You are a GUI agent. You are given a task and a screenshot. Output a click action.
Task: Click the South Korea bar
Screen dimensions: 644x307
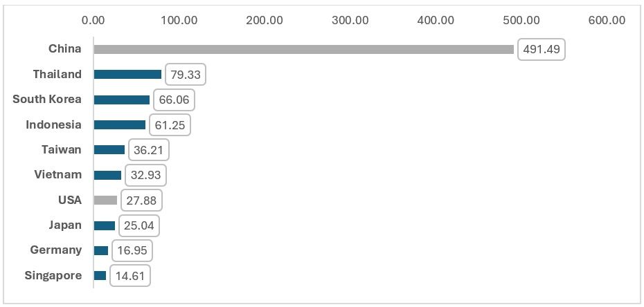coord(122,100)
